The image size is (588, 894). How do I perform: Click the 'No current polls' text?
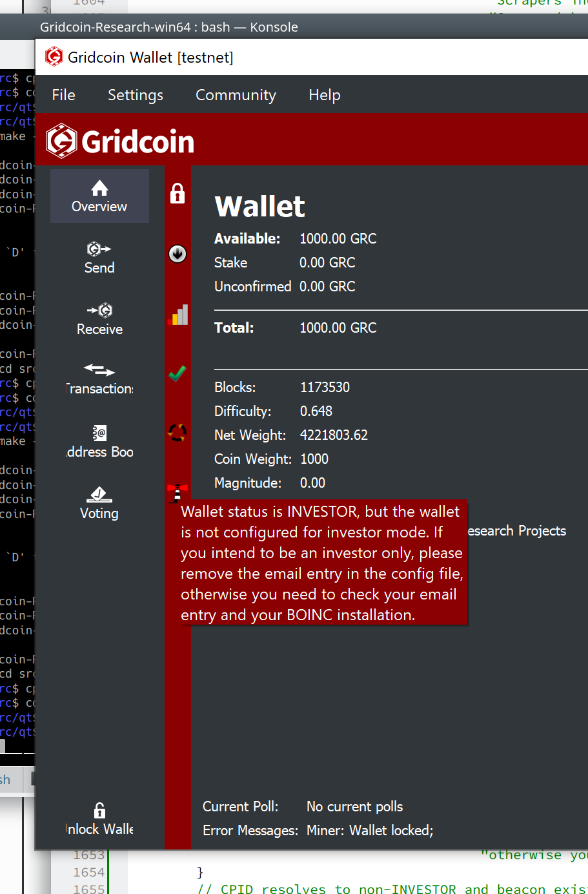(354, 806)
